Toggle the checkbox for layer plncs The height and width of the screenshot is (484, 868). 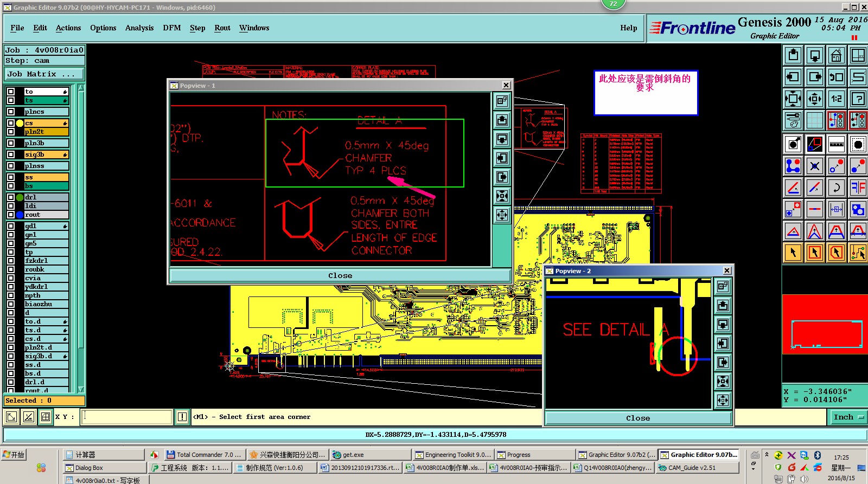11,112
